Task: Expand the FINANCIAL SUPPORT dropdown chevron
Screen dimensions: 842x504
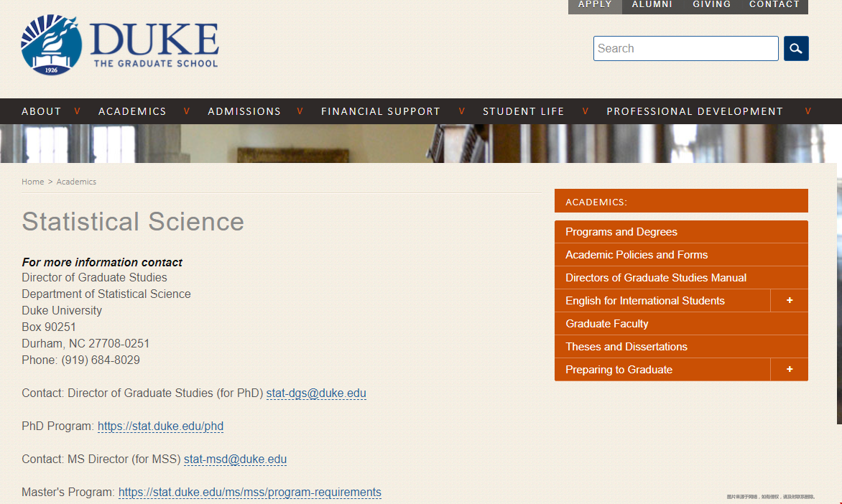Action: 461,111
